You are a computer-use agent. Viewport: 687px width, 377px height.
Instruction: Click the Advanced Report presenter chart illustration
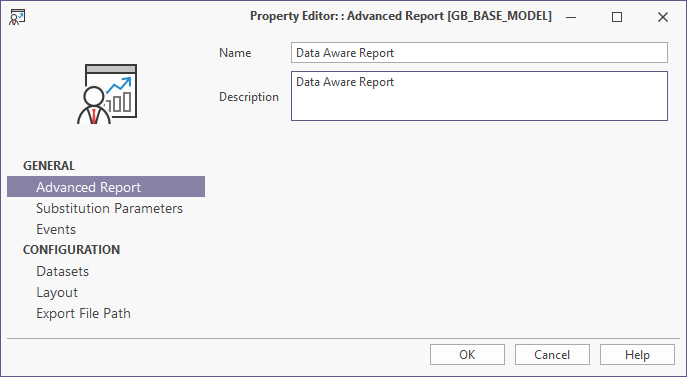[107, 94]
